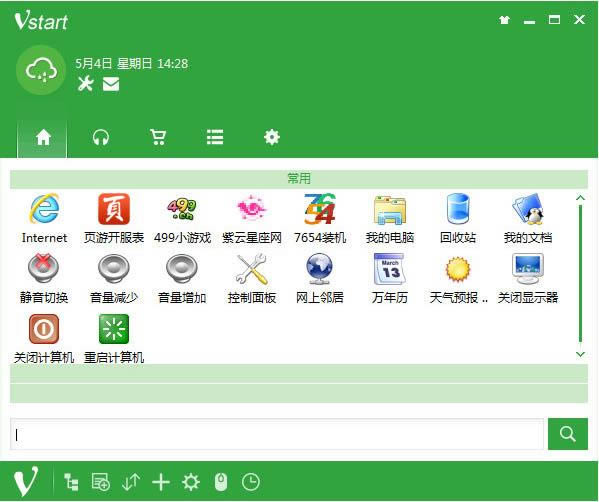Viewport: 599px width, 502px height.
Task: Switch to the list tab
Action: [215, 137]
